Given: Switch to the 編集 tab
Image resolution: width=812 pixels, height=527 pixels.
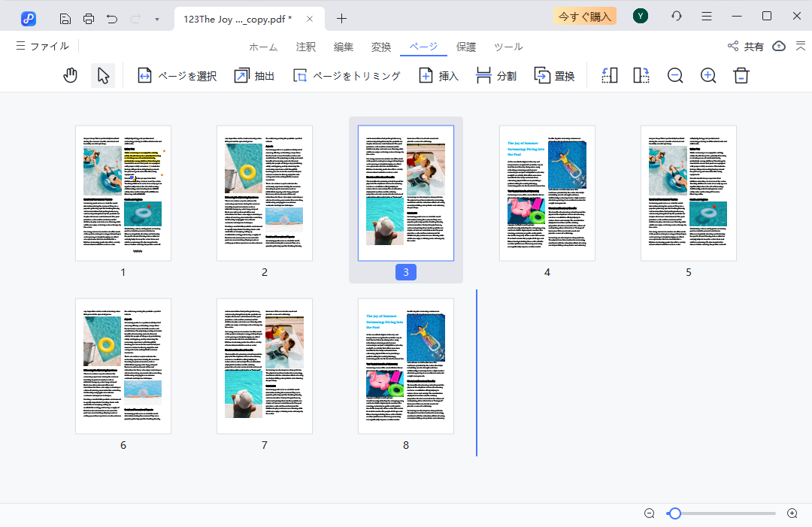Looking at the screenshot, I should [344, 47].
